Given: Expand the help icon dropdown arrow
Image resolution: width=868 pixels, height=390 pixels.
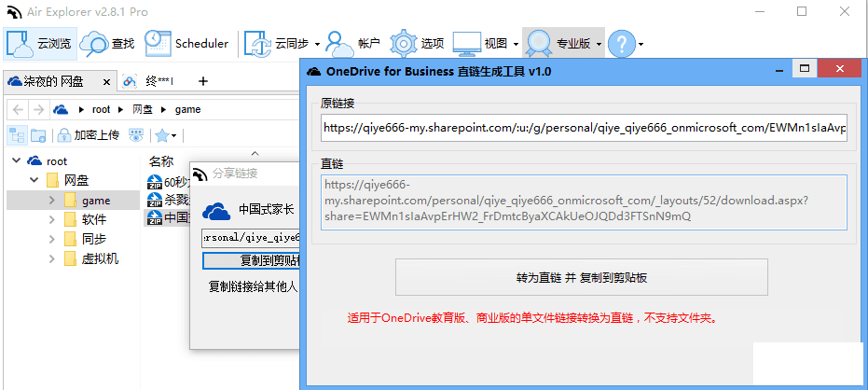Looking at the screenshot, I should click(641, 44).
